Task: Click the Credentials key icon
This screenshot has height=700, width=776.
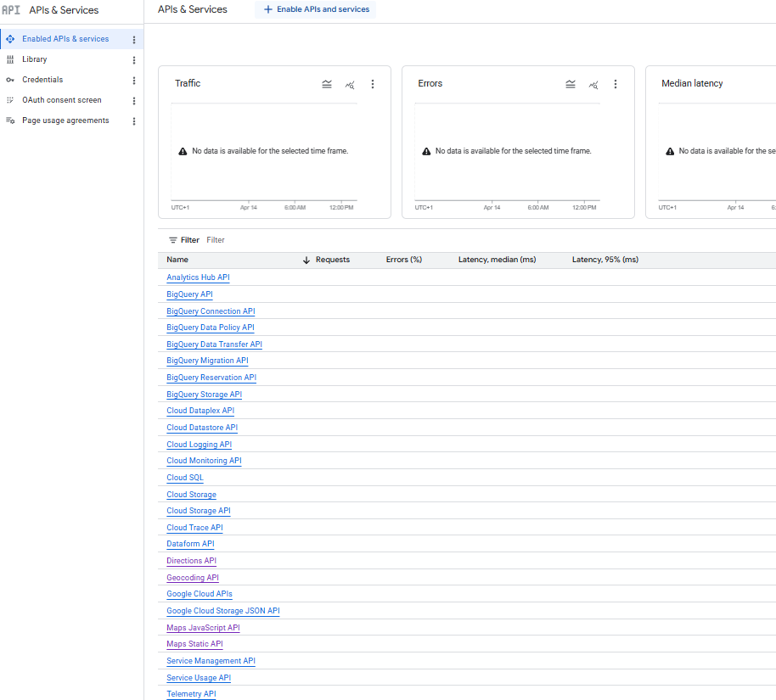Action: (10, 80)
